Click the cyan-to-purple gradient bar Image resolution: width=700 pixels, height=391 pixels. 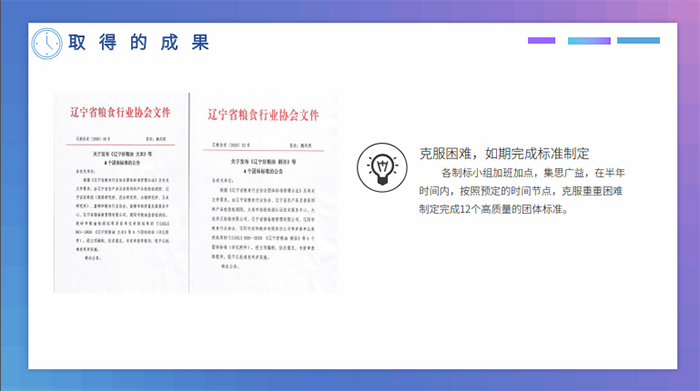coord(589,41)
